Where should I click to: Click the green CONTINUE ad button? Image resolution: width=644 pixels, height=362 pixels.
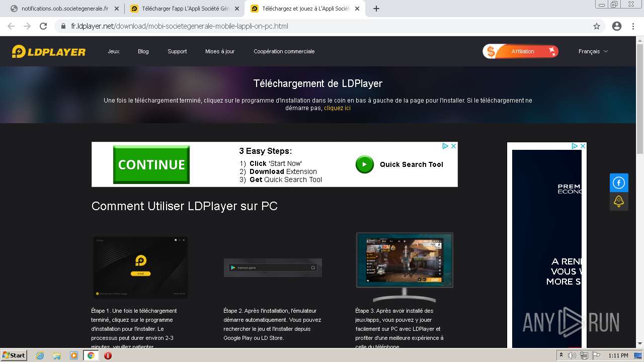click(151, 164)
